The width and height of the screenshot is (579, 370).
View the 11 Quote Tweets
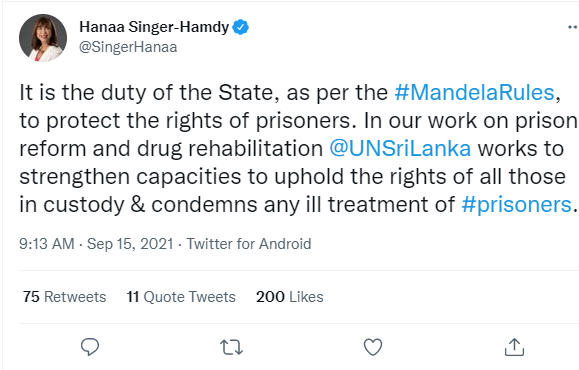181,297
